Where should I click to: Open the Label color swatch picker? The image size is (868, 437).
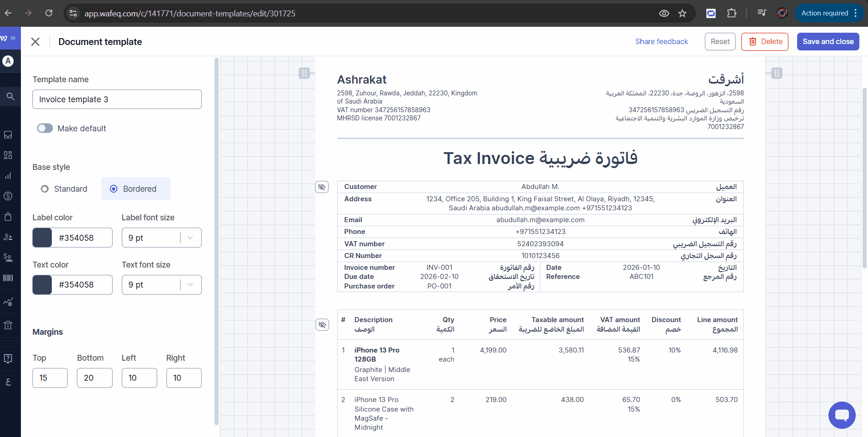42,238
